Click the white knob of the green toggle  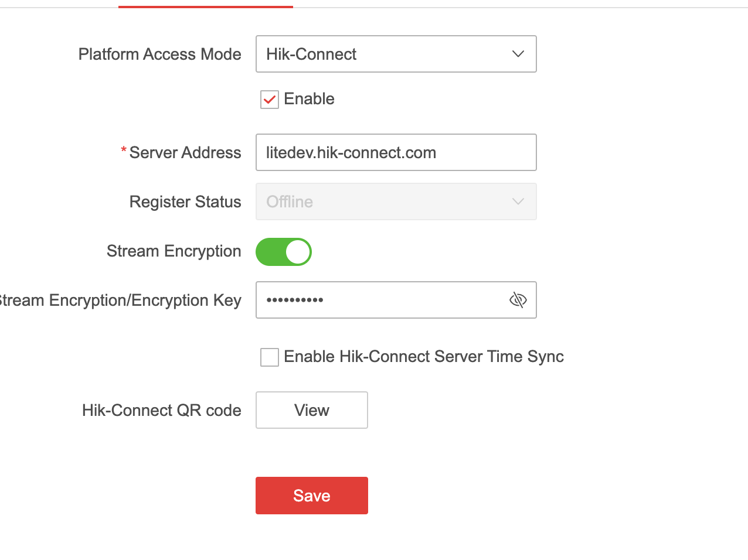298,252
